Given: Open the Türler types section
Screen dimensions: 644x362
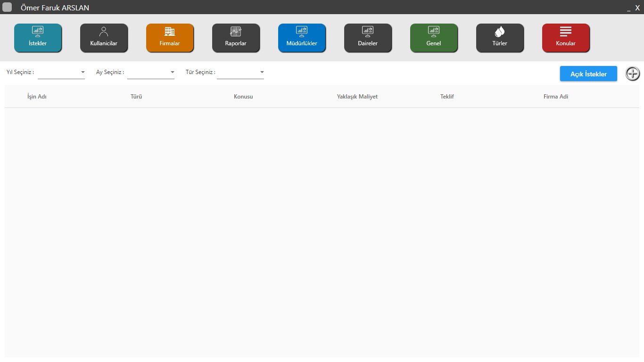Looking at the screenshot, I should click(500, 38).
